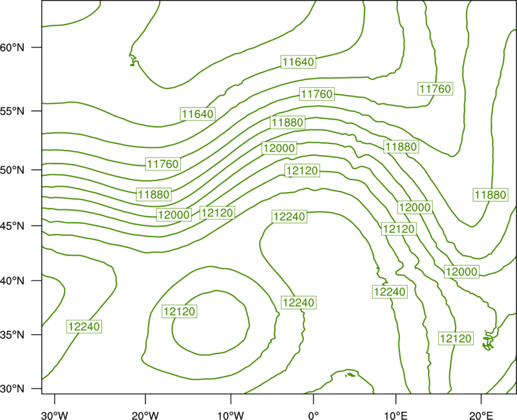The width and height of the screenshot is (517, 420).
Task: Click the 55°N latitude axis label
Action: point(12,111)
